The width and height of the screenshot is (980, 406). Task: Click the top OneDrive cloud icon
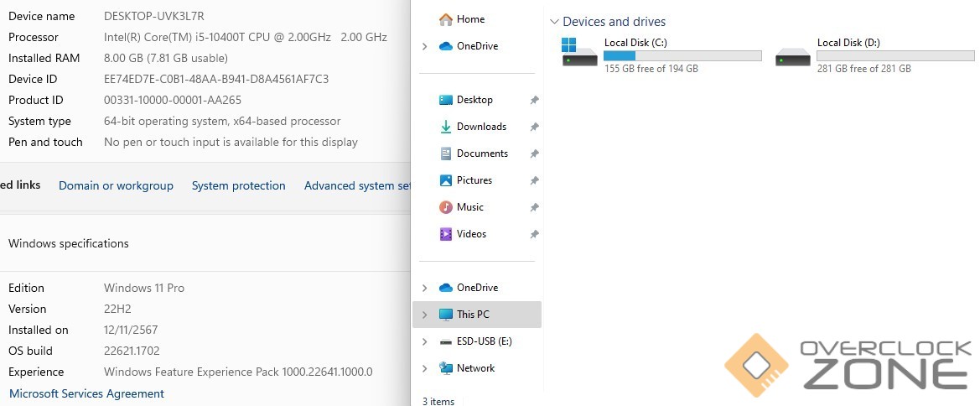(446, 46)
